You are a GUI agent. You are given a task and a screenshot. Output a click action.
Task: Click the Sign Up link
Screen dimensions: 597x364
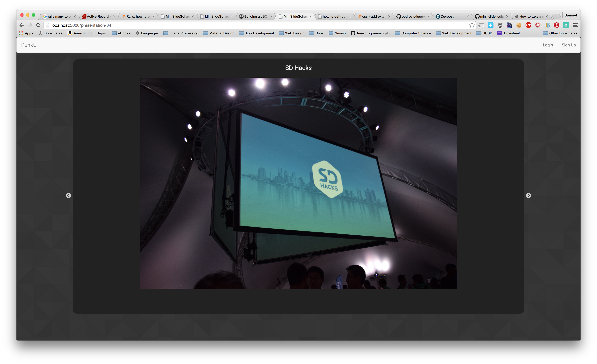(568, 45)
